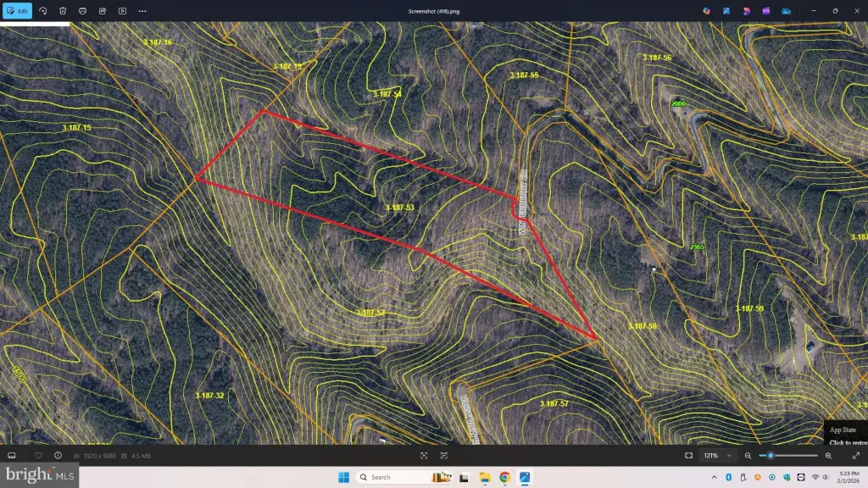Share the image
Screen dimensions: 868x488
tap(103, 11)
